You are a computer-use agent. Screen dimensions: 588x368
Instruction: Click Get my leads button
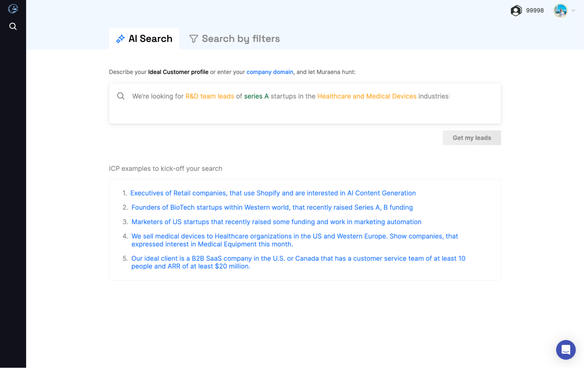pyautogui.click(x=472, y=137)
